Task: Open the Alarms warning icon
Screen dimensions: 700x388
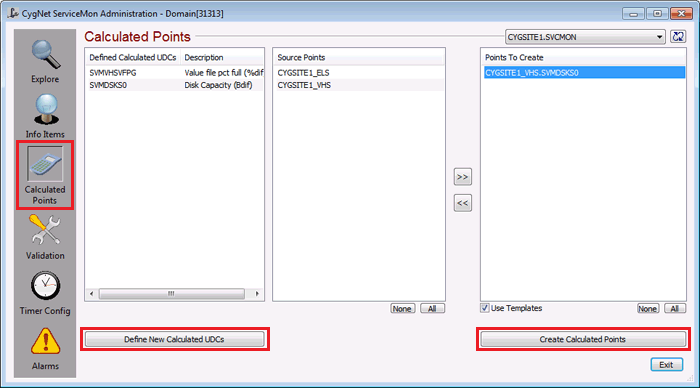Action: tap(45, 341)
